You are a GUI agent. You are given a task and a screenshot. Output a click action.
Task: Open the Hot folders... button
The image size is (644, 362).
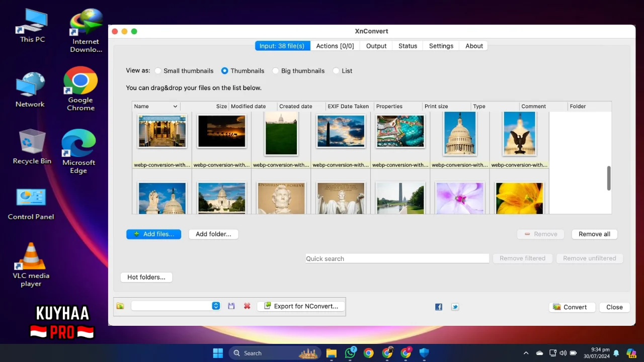146,277
